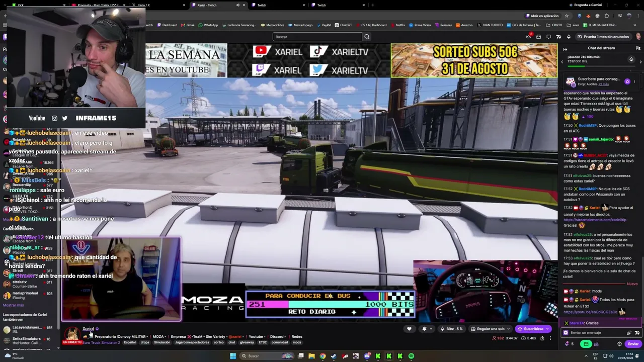
Task: Open Discord from the taskbar
Action: pos(367,356)
